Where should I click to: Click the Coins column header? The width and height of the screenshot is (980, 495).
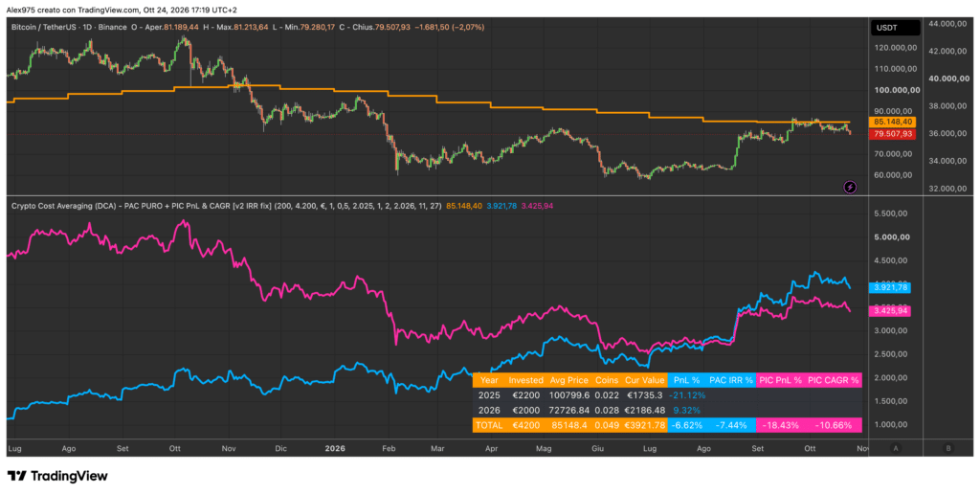606,380
